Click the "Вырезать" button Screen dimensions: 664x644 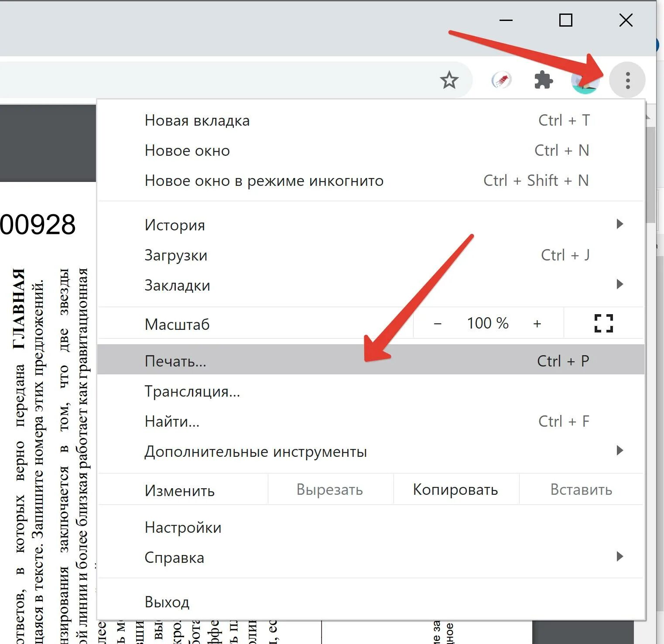tap(330, 490)
